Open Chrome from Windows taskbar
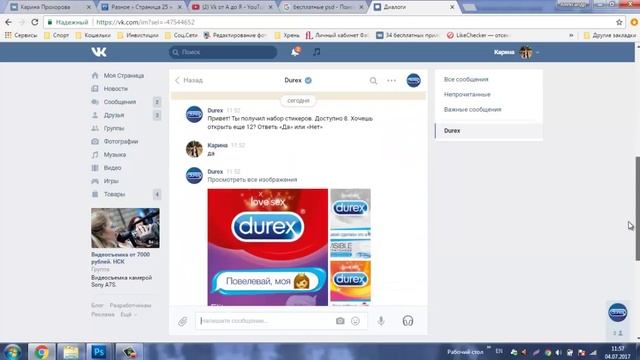640x360 pixels. 42,352
